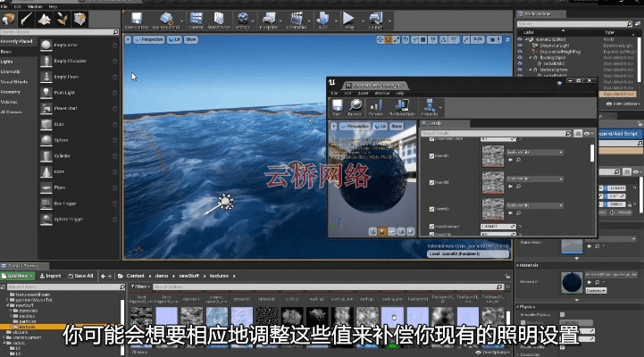644x357 pixels.
Task: Open the Settings toolbar icon
Action: pos(243,20)
